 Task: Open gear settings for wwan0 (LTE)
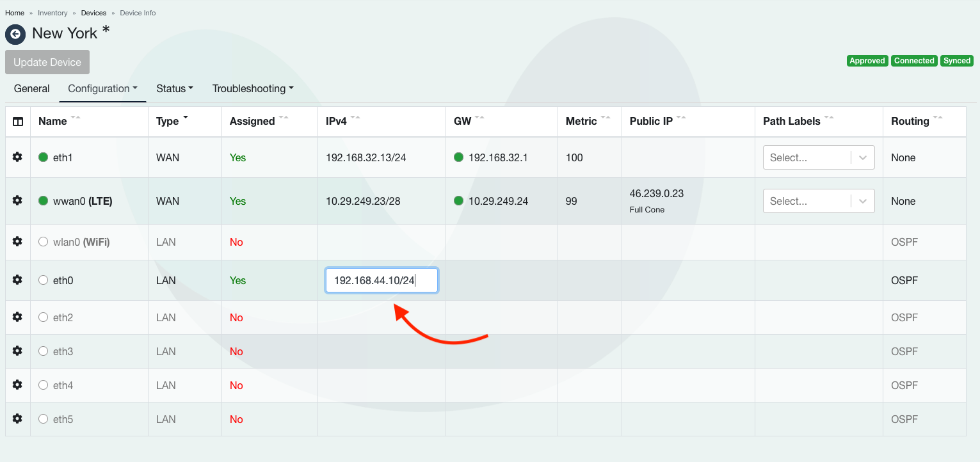tap(18, 201)
